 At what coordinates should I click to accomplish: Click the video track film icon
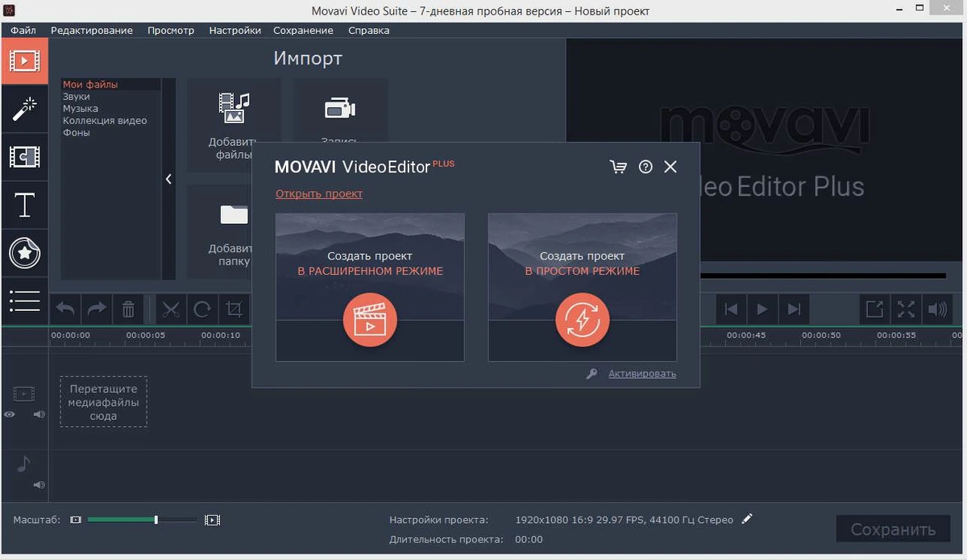(x=23, y=394)
